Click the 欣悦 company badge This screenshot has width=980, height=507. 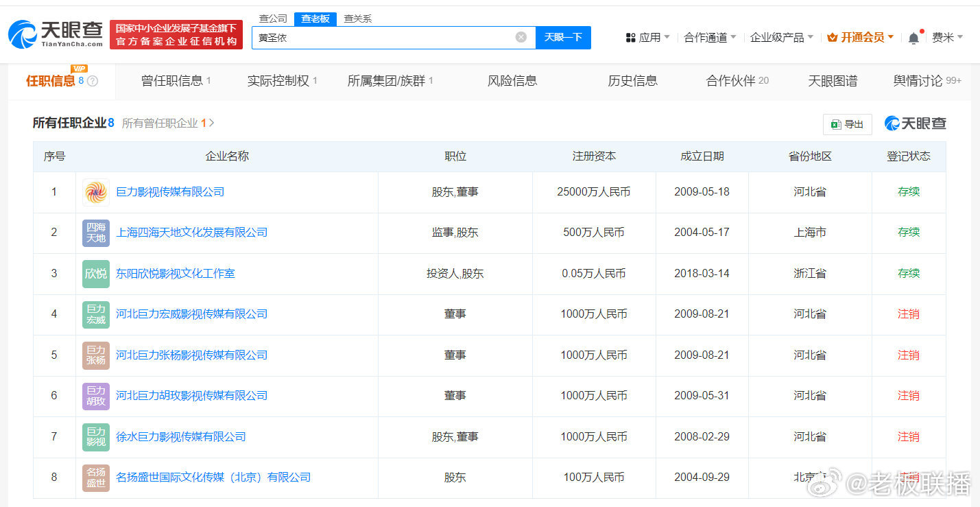[x=96, y=274]
